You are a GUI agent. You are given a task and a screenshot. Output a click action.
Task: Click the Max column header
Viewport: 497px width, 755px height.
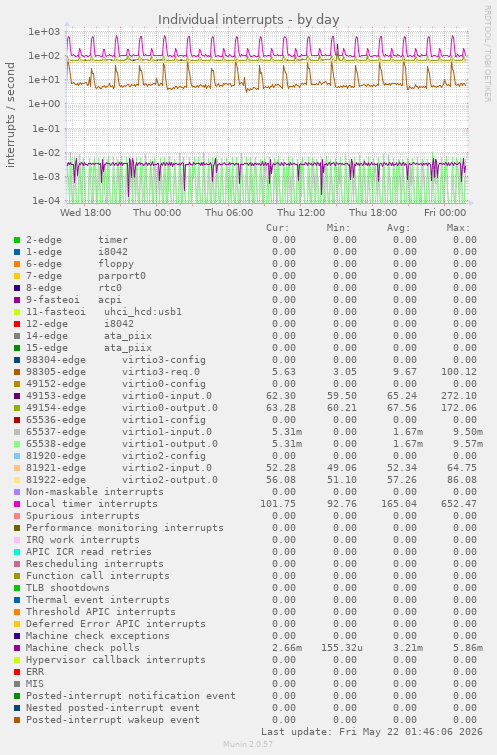(458, 228)
